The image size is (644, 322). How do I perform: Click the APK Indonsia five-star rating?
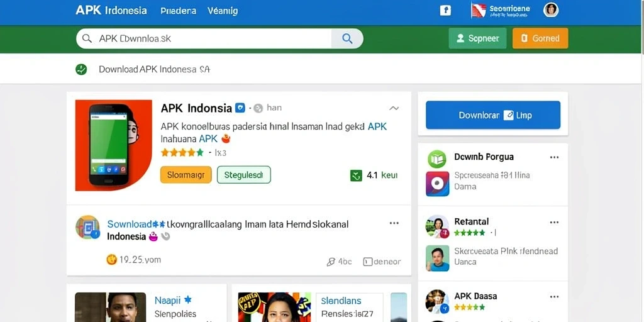(182, 153)
